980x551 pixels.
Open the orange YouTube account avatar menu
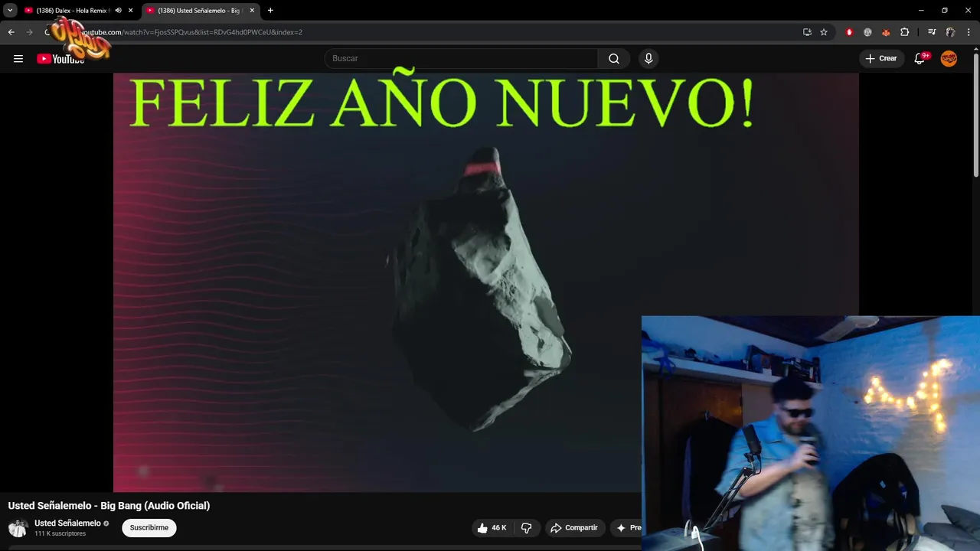(x=949, y=58)
